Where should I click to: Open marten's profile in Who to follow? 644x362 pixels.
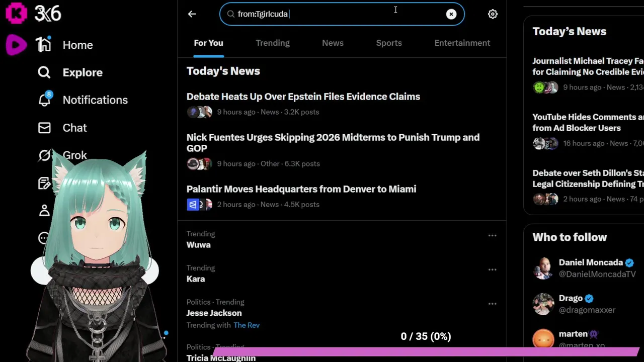(574, 334)
